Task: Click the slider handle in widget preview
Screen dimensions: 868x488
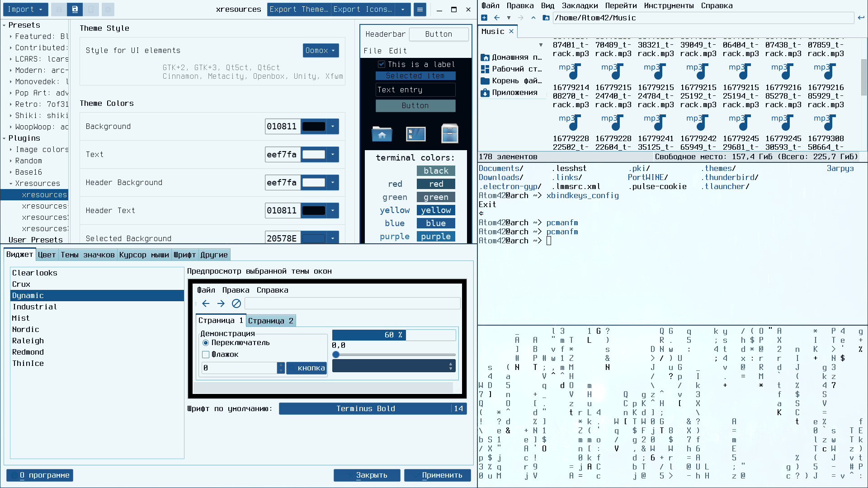Action: pyautogui.click(x=336, y=355)
